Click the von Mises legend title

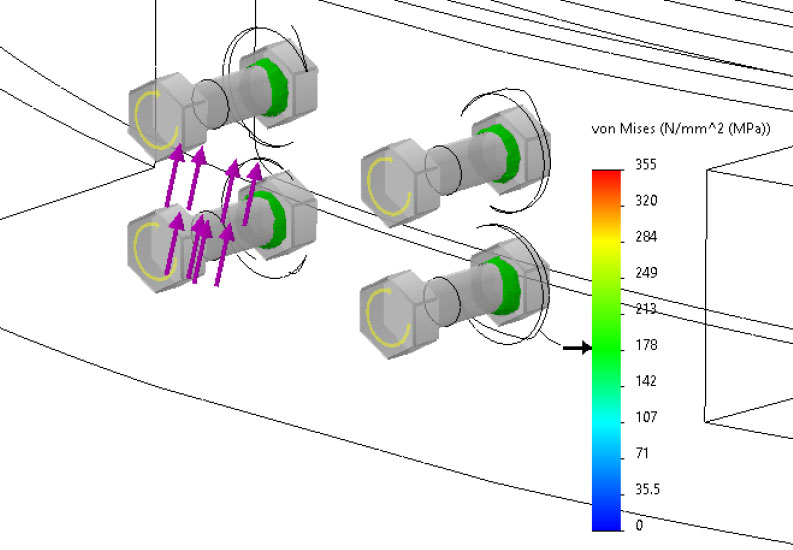click(681, 128)
